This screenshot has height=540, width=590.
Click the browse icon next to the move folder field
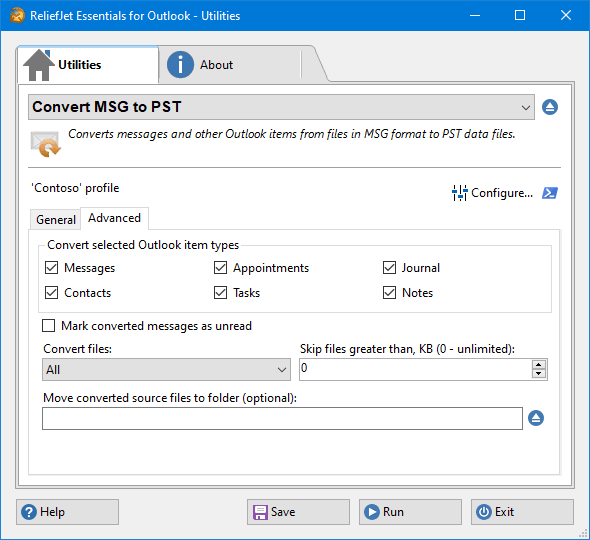(x=536, y=418)
